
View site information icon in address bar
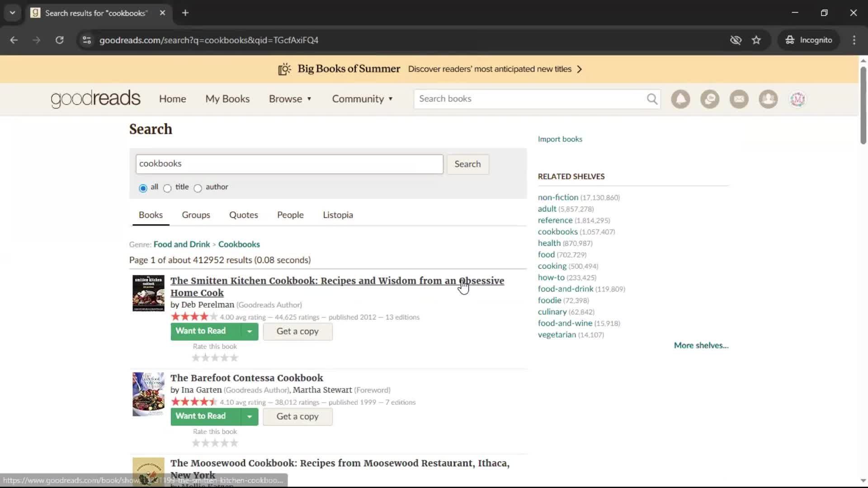click(87, 40)
